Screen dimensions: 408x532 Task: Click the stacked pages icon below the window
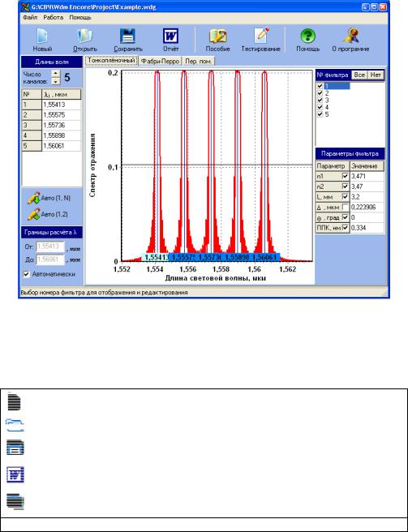pos(15,502)
